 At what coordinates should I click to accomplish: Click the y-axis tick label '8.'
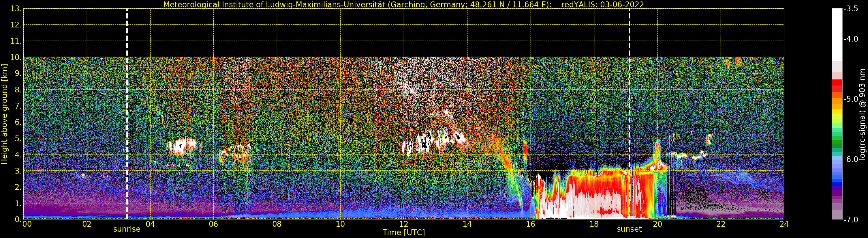[18, 90]
